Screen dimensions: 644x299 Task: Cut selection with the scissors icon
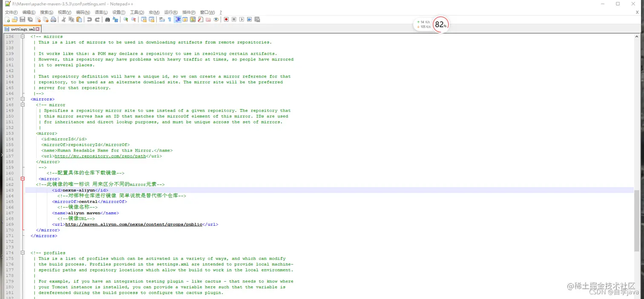[63, 19]
